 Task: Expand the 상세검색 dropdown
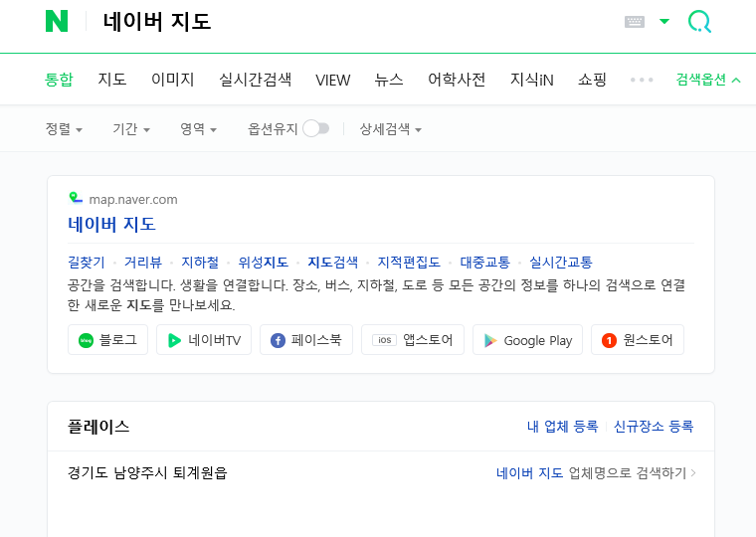[x=391, y=128]
